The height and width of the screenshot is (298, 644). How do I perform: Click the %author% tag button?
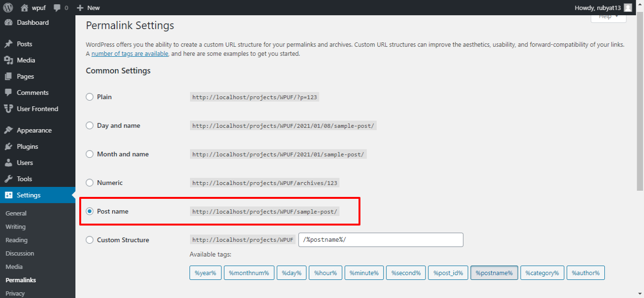(x=586, y=273)
